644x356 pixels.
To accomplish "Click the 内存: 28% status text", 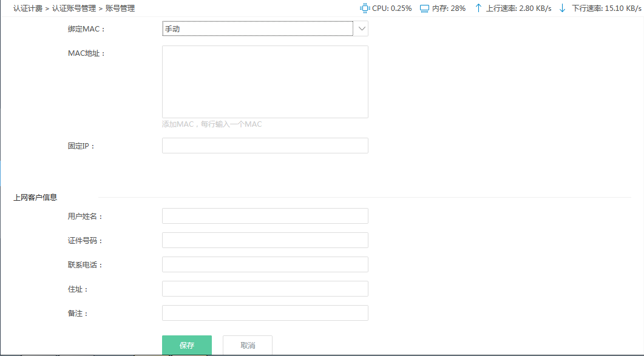I will (449, 8).
